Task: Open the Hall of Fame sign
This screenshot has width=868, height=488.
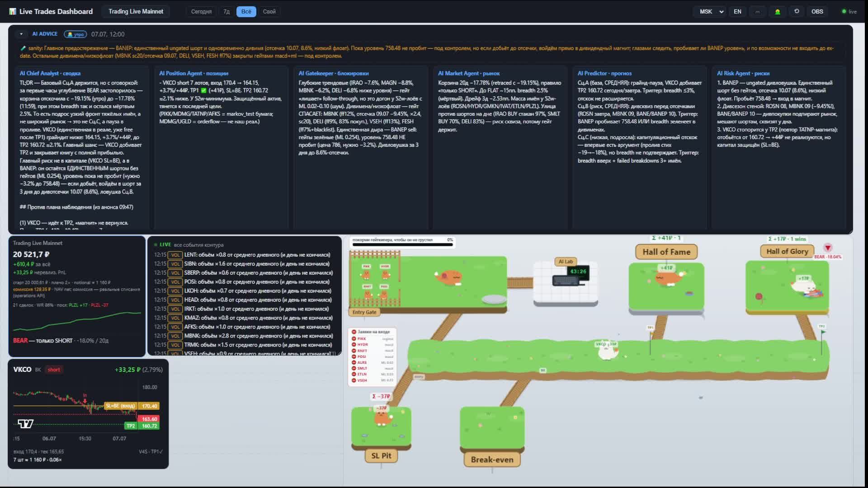Action: click(x=666, y=252)
